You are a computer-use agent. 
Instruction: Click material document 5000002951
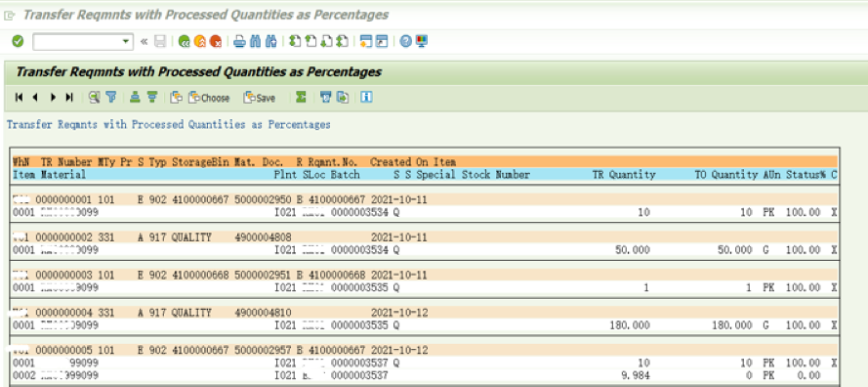click(263, 275)
